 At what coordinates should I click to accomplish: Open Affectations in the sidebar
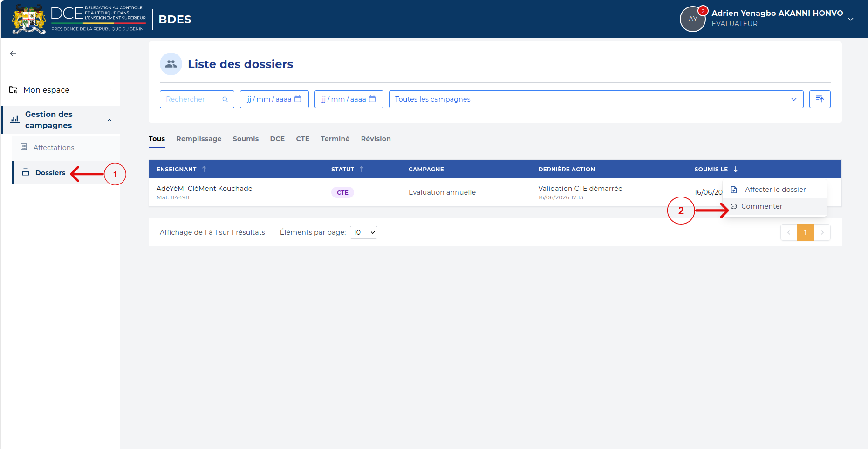(54, 148)
